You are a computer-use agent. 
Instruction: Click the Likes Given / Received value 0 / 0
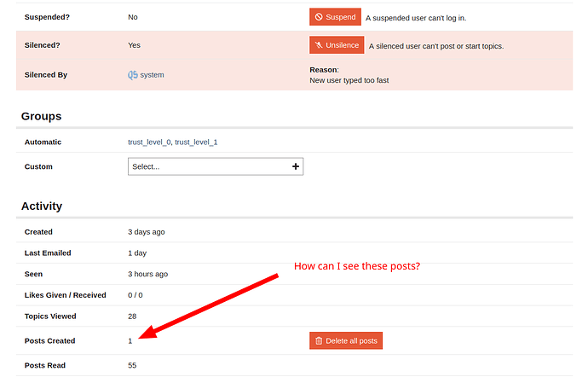[135, 295]
